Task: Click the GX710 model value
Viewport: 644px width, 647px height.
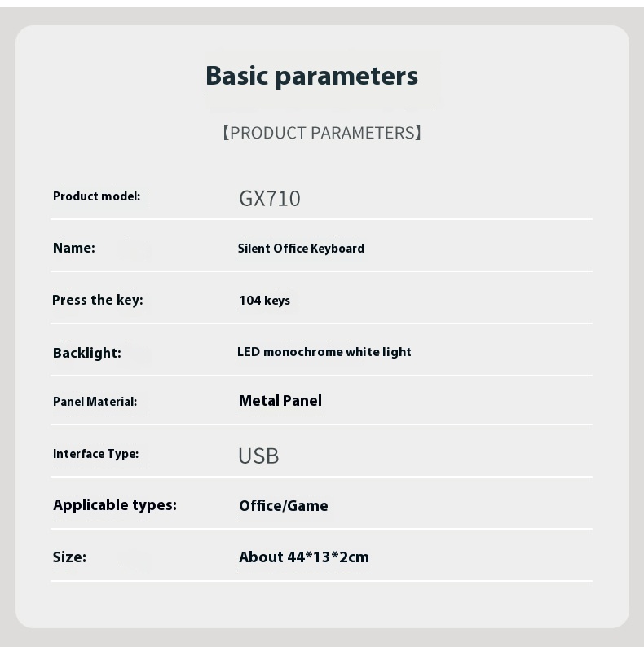Action: coord(270,199)
